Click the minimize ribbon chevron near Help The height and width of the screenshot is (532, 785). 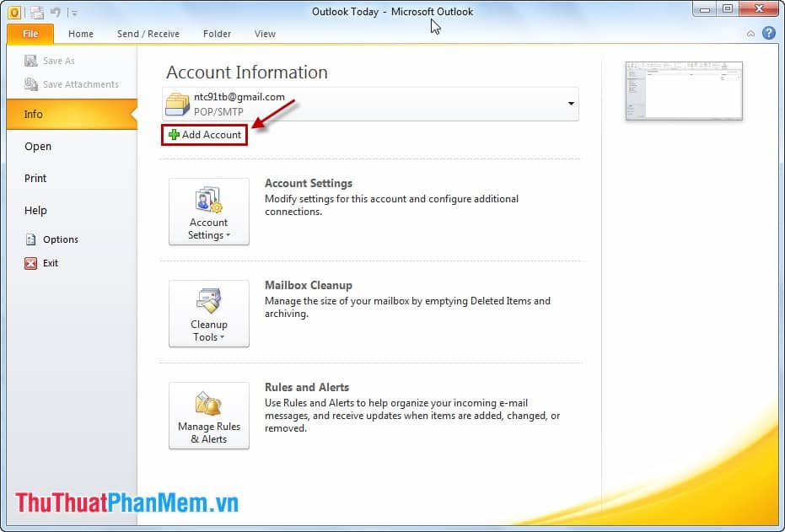click(x=750, y=33)
